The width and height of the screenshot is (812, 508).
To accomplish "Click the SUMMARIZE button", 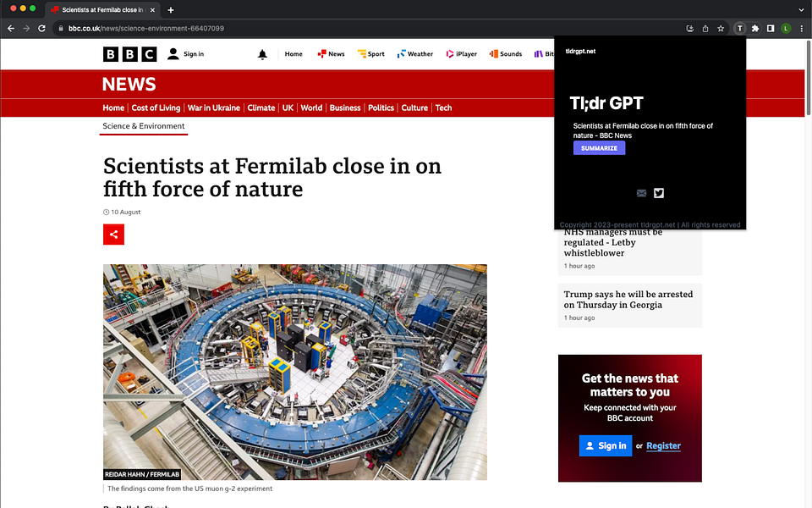I will click(x=599, y=148).
